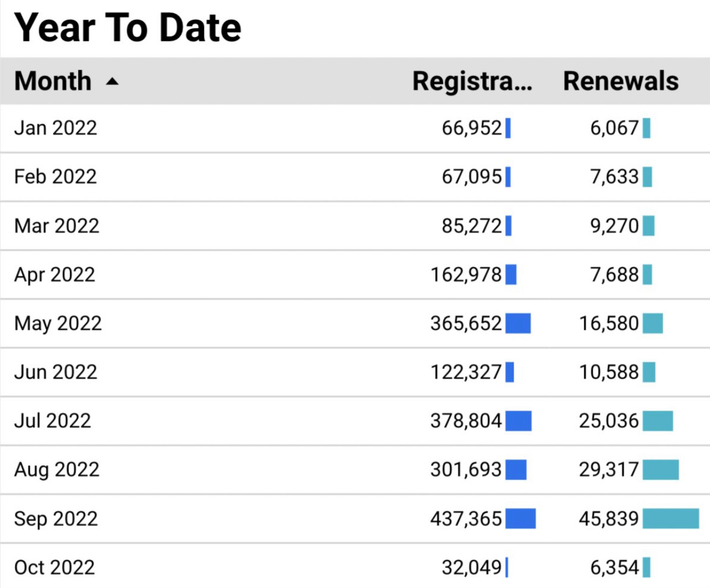Click the blue bar next to 301,693
This screenshot has width=710, height=588.
(516, 470)
